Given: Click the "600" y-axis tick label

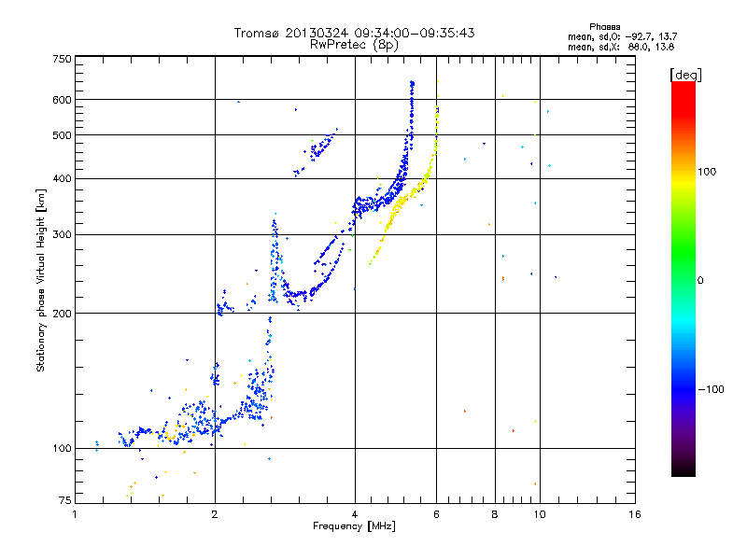Looking at the screenshot, I should tap(62, 100).
